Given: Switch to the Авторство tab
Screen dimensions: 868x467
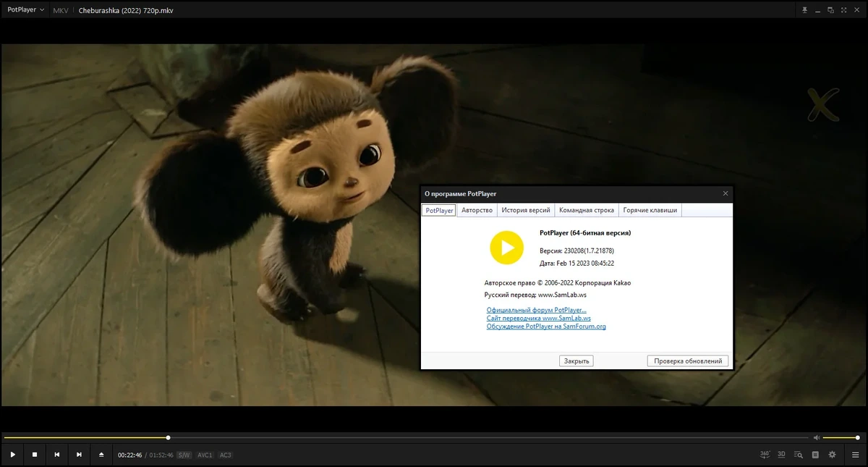Looking at the screenshot, I should [x=477, y=210].
